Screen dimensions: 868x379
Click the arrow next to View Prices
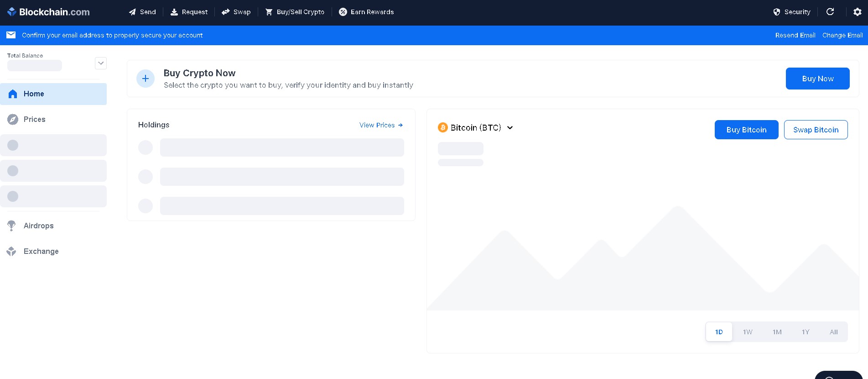[x=400, y=125]
